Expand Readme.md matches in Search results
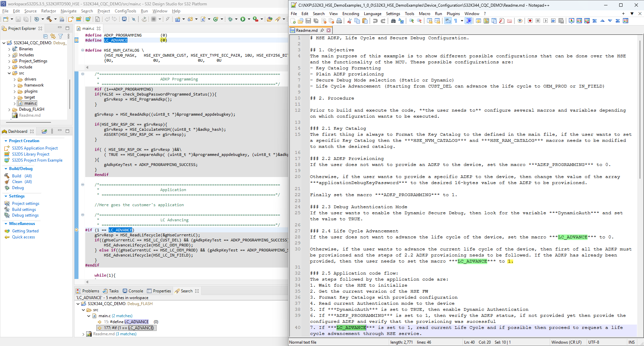This screenshot has width=644, height=346. coord(83,334)
